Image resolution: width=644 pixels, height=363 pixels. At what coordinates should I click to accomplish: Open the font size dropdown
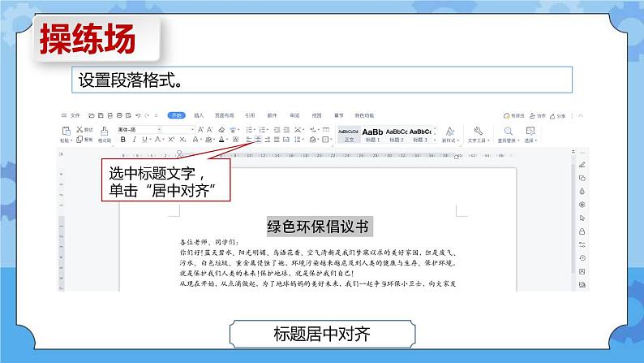tap(192, 129)
